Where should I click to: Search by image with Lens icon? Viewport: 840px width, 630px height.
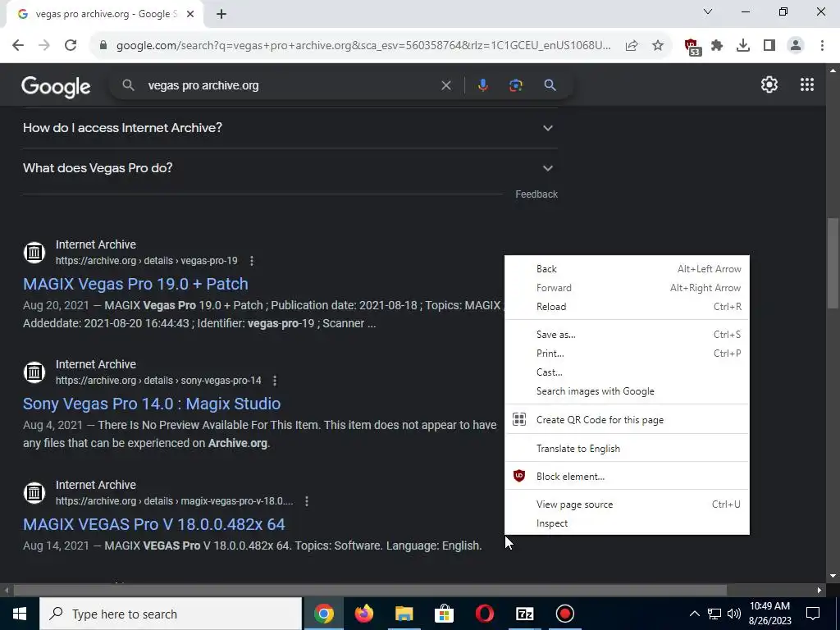pos(515,85)
